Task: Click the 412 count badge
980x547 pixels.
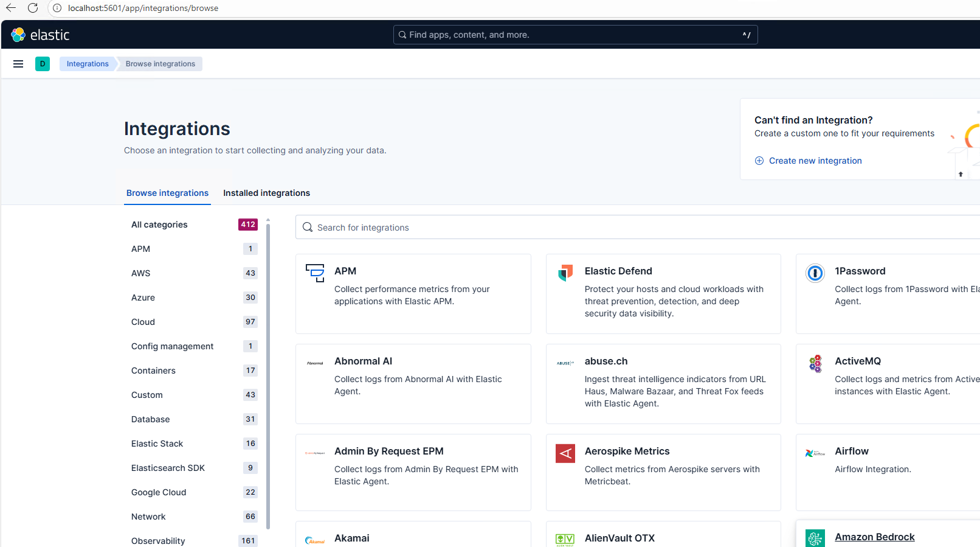Action: click(x=248, y=225)
